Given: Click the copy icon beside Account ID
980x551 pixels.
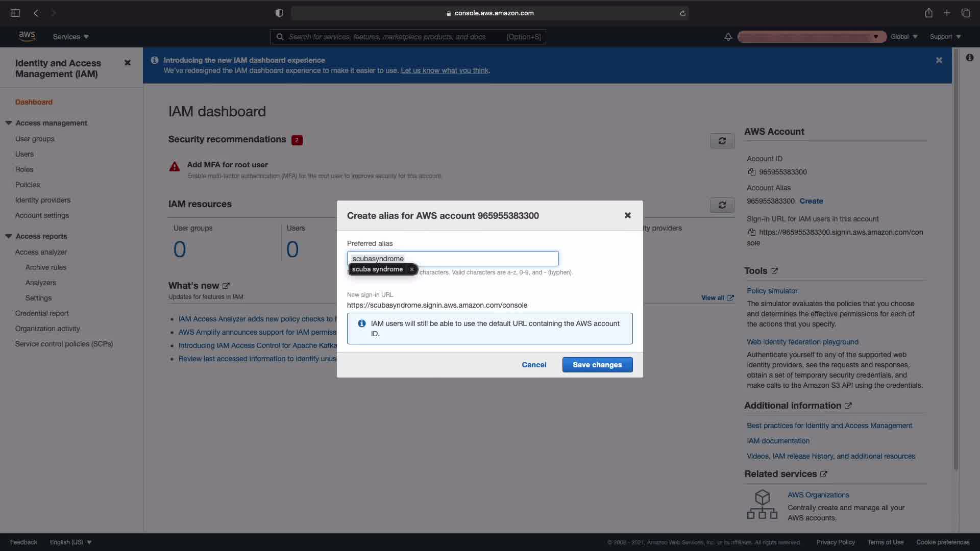Looking at the screenshot, I should tap(751, 172).
